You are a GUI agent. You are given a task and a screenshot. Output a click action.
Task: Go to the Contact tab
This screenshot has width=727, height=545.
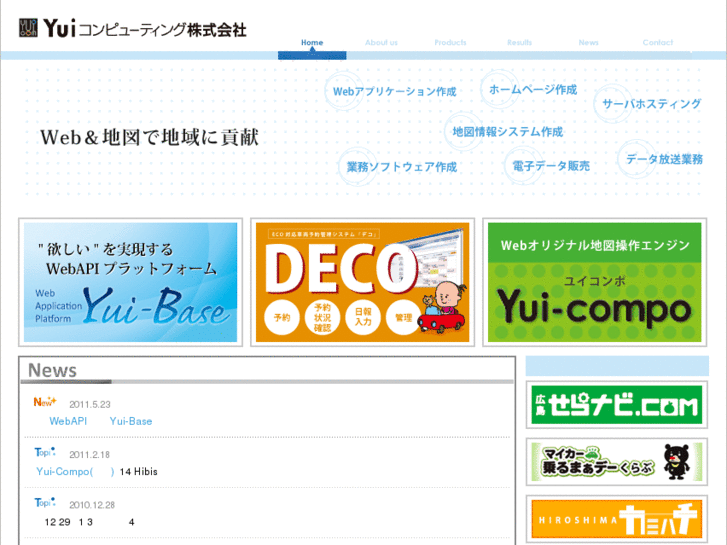click(x=657, y=43)
